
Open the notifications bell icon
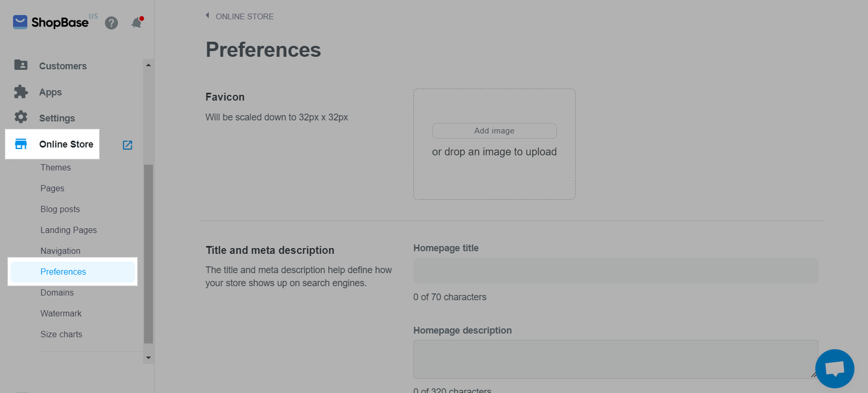point(137,23)
